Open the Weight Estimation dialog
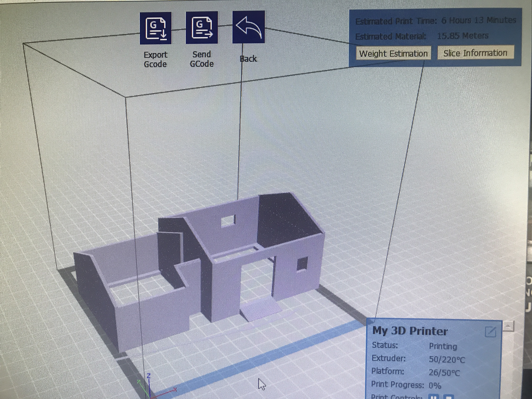 point(393,53)
